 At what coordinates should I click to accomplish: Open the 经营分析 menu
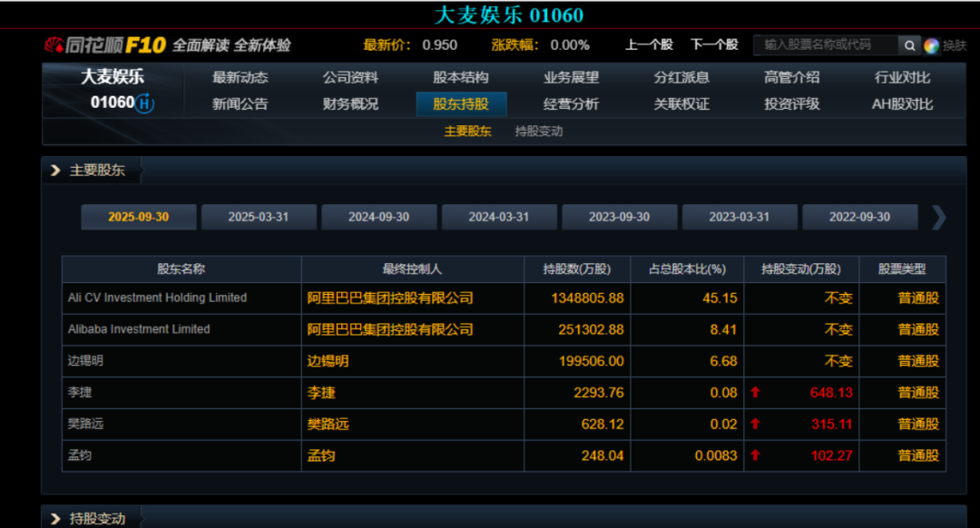click(572, 103)
